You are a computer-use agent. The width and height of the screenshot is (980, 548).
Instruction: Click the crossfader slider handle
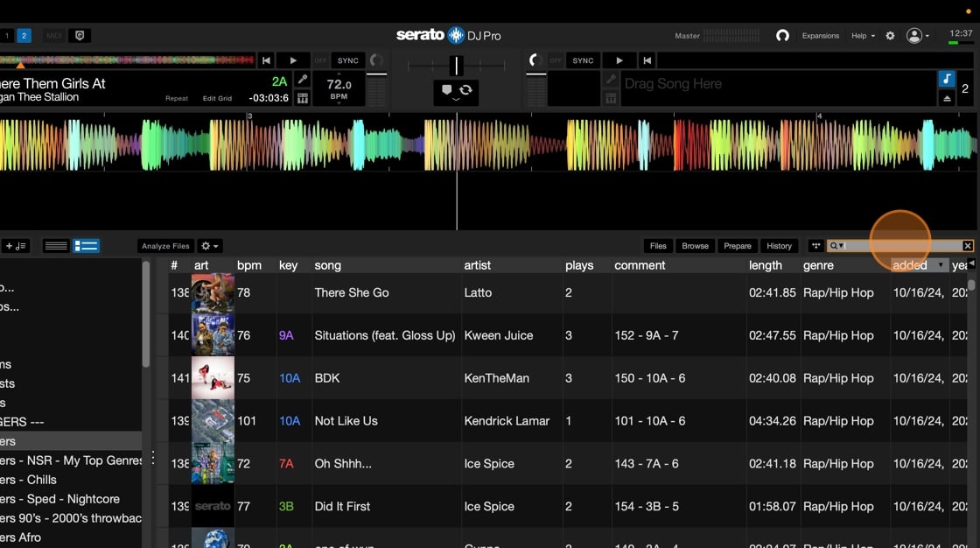455,66
